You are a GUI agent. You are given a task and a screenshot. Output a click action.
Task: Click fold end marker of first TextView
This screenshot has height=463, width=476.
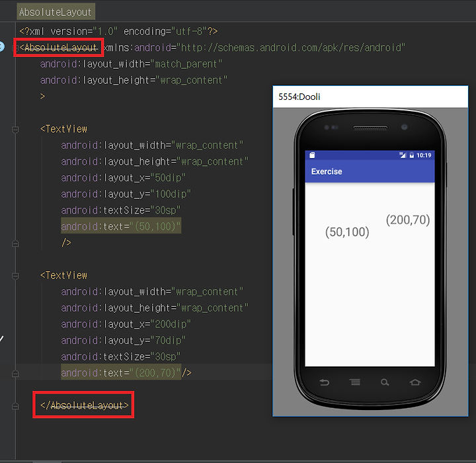15,243
